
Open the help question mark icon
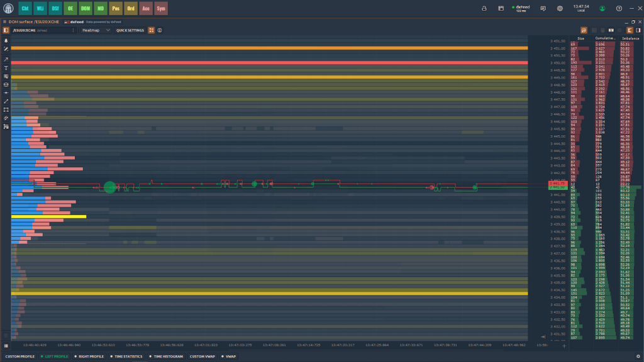click(619, 9)
